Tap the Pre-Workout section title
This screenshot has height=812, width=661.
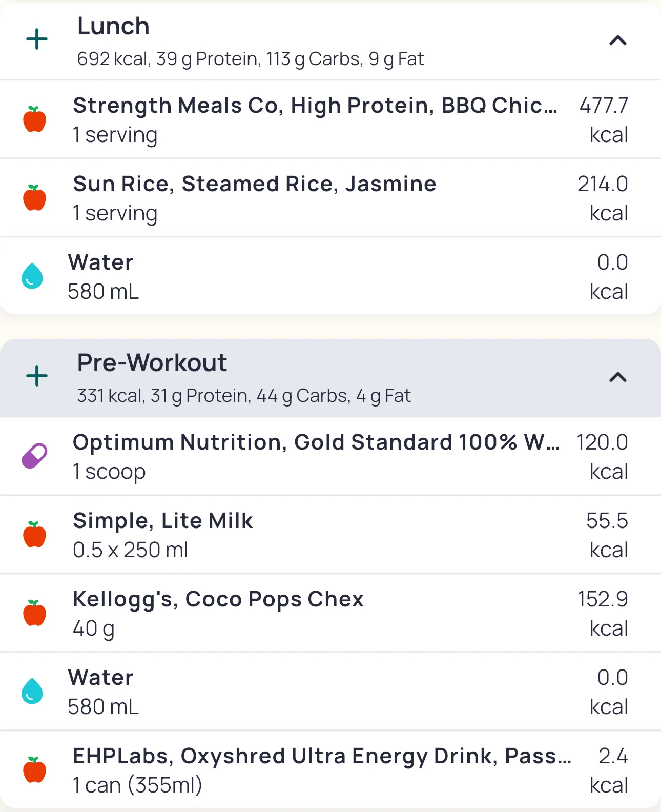click(x=152, y=363)
